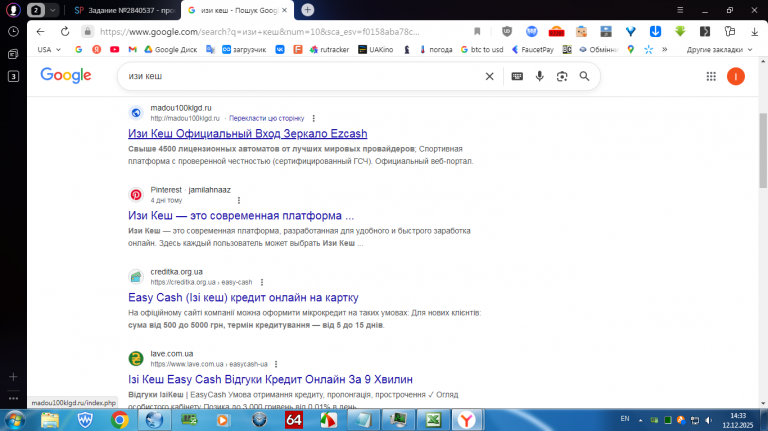The height and width of the screenshot is (431, 768).
Task: Click the page vertical scrollbar thumb
Action: [x=763, y=150]
